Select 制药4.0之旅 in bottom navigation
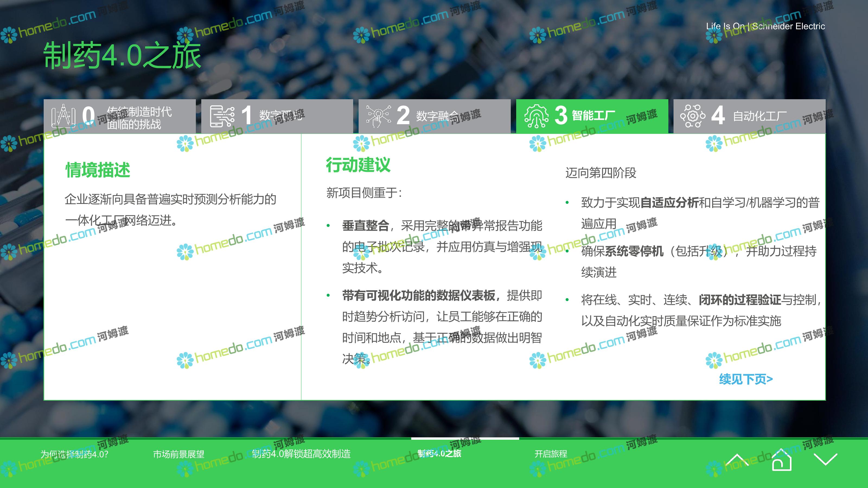868x488 pixels. [x=439, y=454]
